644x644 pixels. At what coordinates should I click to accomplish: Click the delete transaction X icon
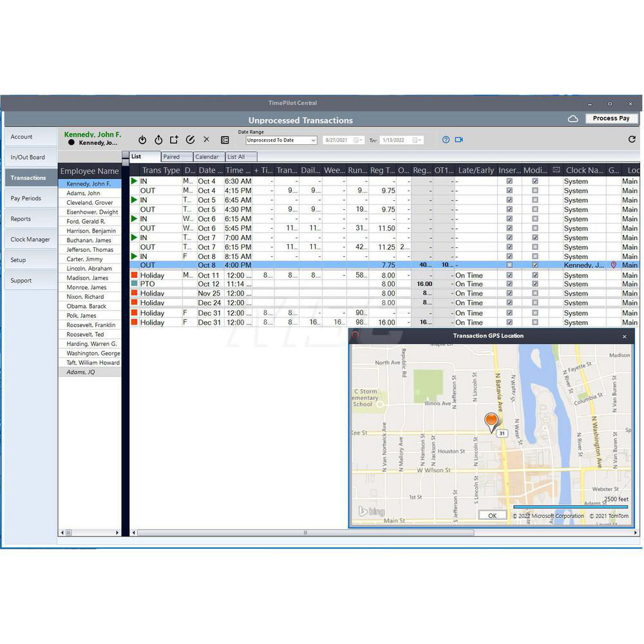tap(206, 140)
